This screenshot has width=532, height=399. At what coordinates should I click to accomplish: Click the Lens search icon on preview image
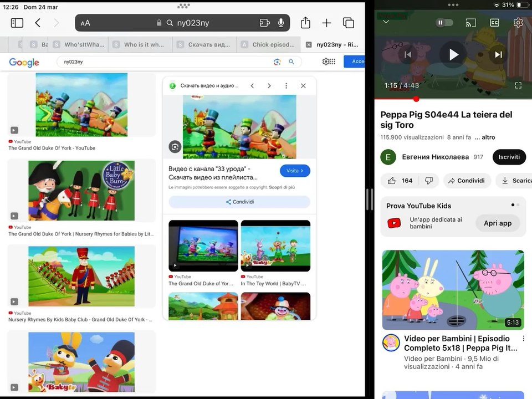pos(175,147)
